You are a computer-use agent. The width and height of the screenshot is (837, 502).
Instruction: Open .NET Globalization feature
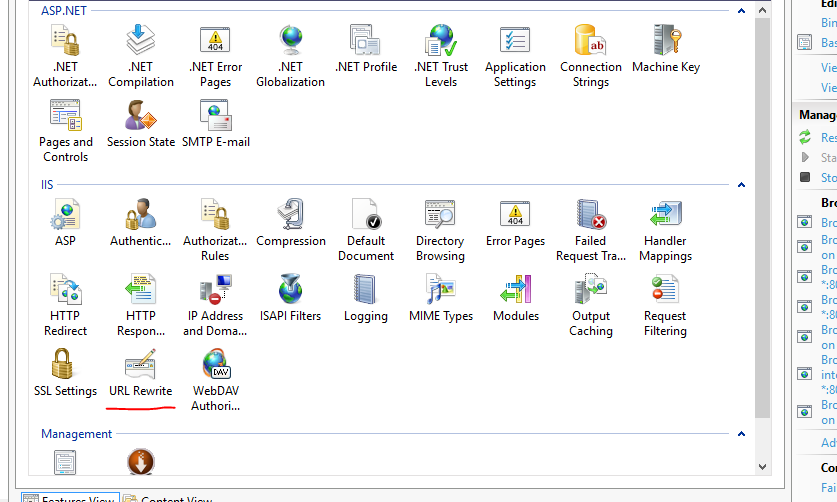(x=290, y=56)
